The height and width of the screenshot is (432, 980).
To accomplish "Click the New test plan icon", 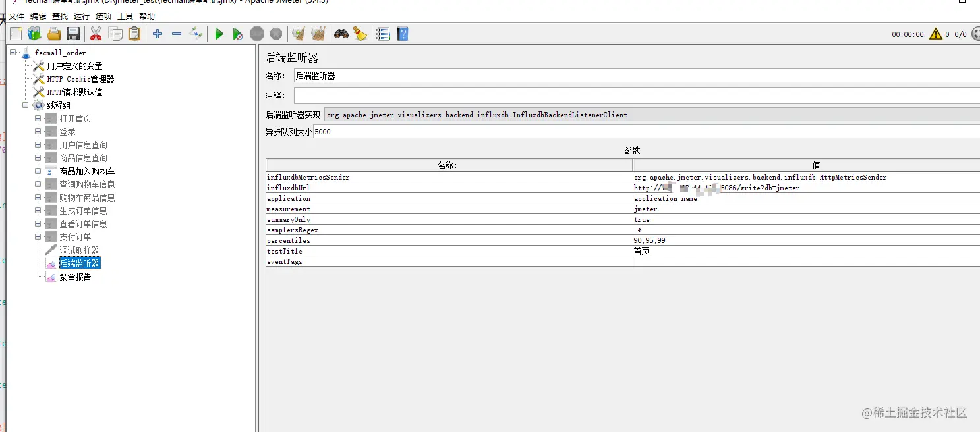I will pos(16,34).
